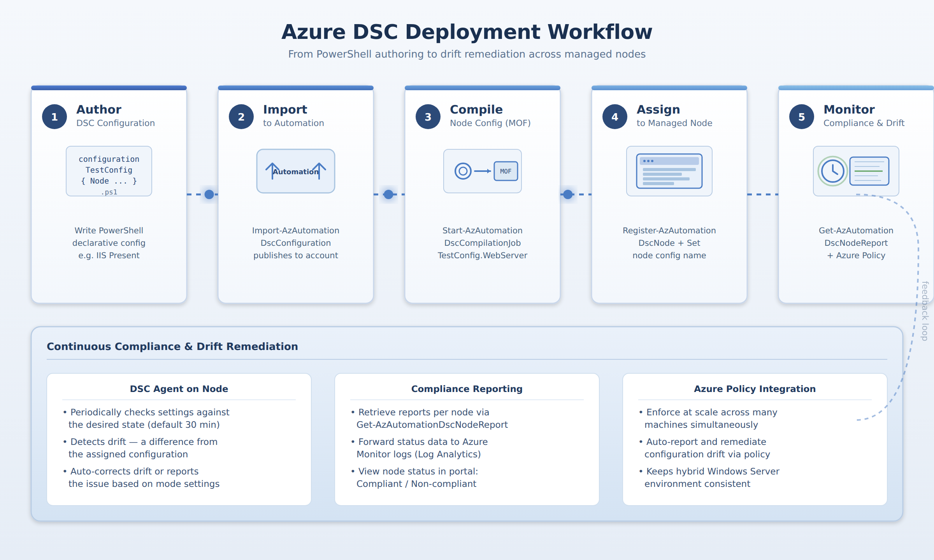Click the 'Keeps hybrid Windows Server' bullet
934x560 pixels.
(x=709, y=471)
